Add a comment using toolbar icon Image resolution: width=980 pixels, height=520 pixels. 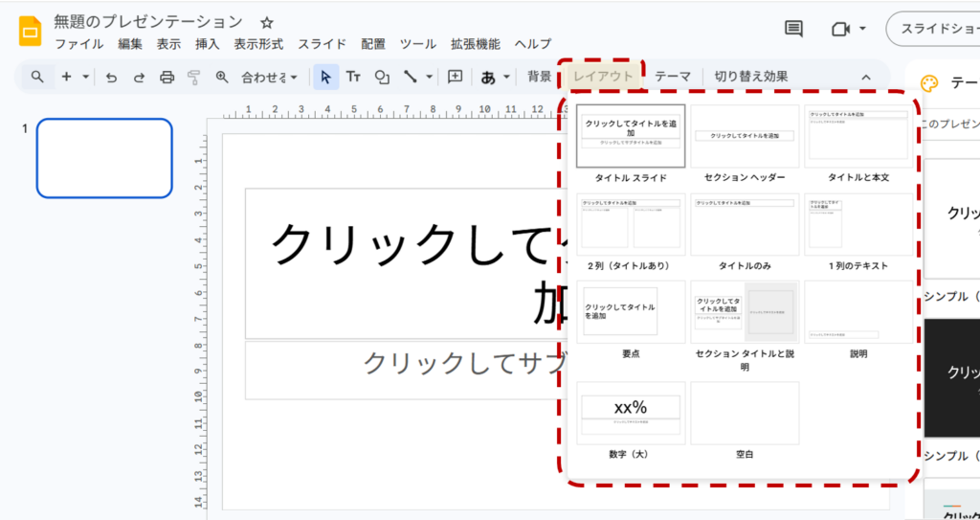click(x=456, y=77)
